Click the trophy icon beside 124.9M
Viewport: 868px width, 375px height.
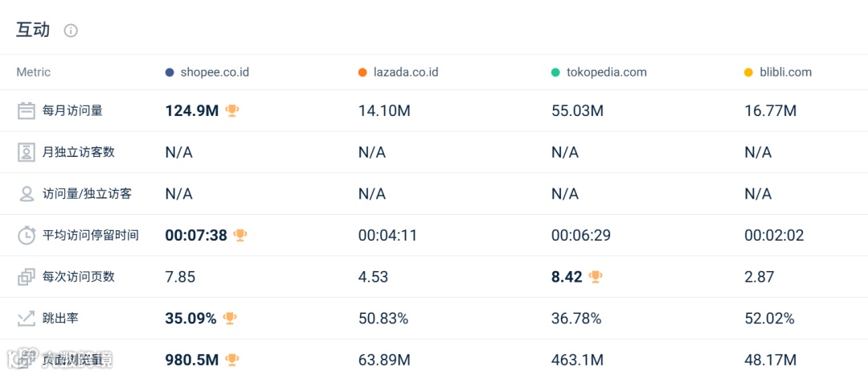[232, 111]
